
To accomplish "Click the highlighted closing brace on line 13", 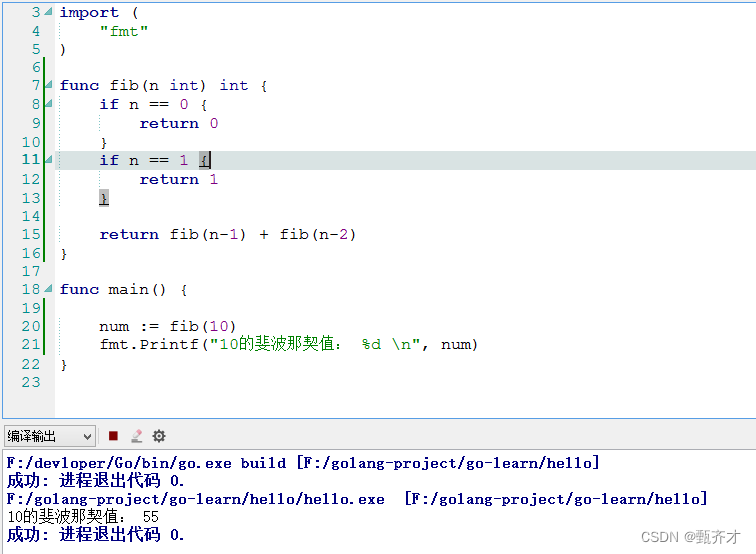I will [104, 198].
